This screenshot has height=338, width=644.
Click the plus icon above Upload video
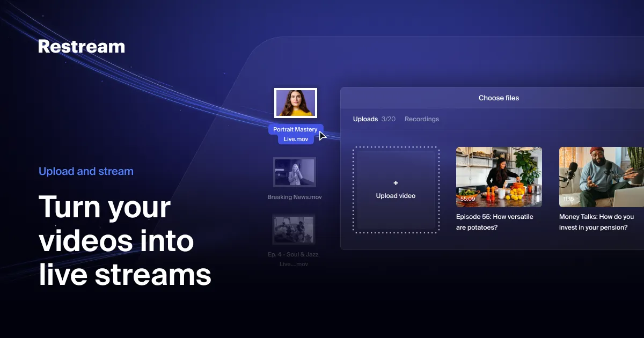[x=396, y=183]
